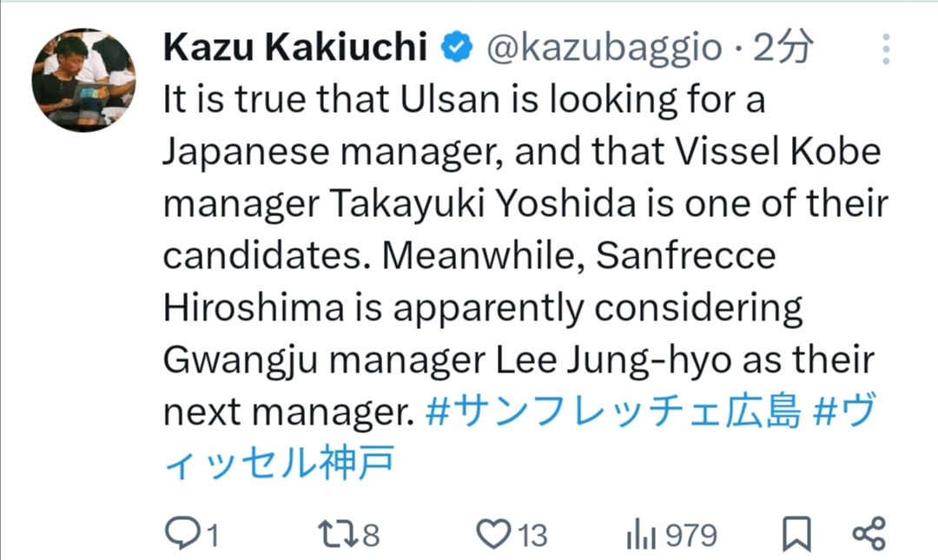This screenshot has width=938, height=560.
Task: Click the display name Kazu Kakiuchi
Action: (294, 49)
